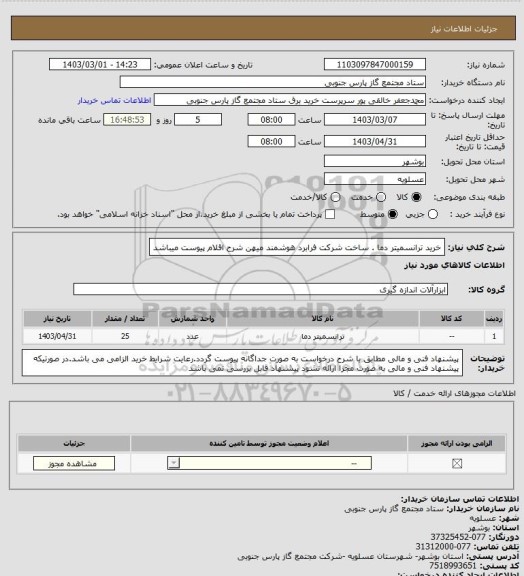524x576 pixels.
Task: Click the نام کالا column header
Action: [x=323, y=318]
